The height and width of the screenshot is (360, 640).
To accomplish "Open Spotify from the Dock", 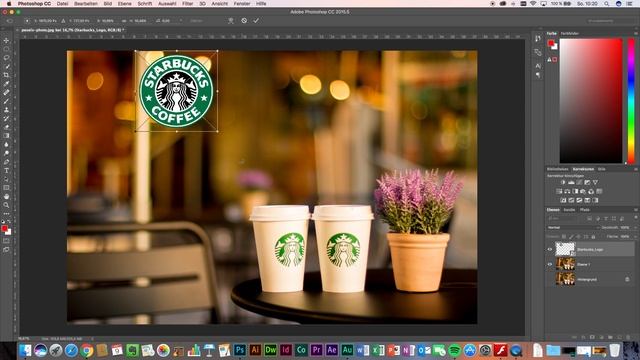I will point(454,350).
